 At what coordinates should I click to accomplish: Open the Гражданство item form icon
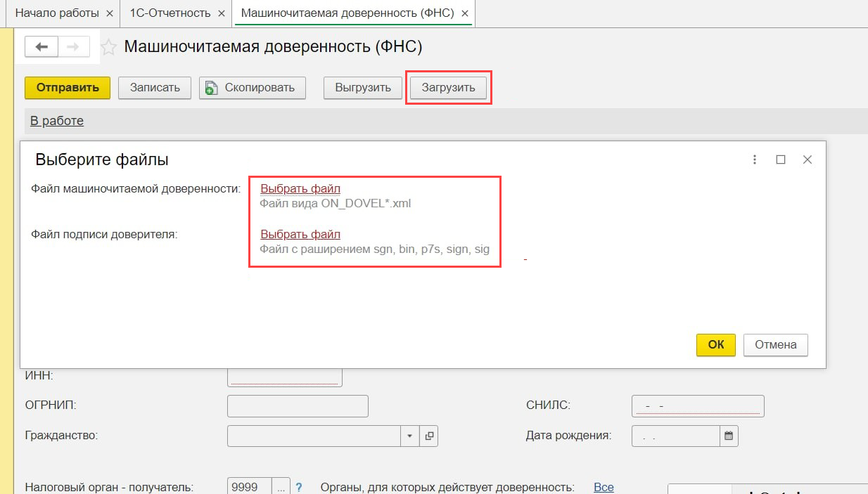pos(429,436)
